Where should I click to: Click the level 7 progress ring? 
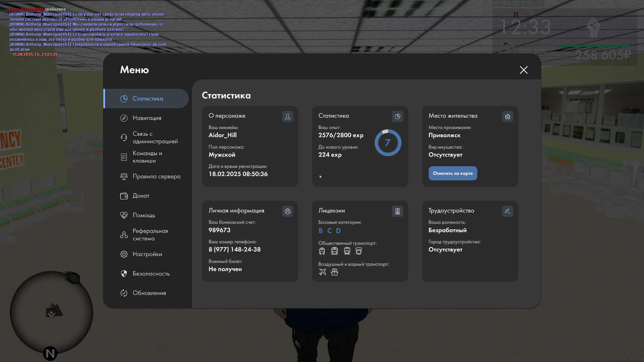coord(388,143)
